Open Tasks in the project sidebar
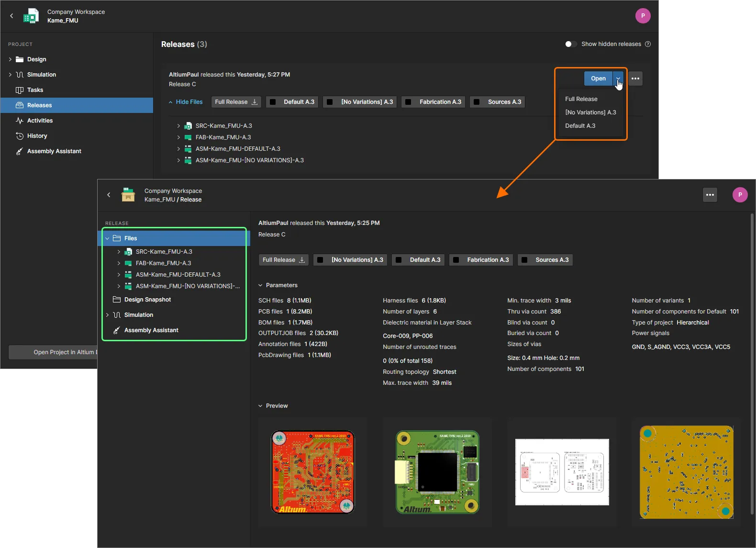 pos(35,90)
